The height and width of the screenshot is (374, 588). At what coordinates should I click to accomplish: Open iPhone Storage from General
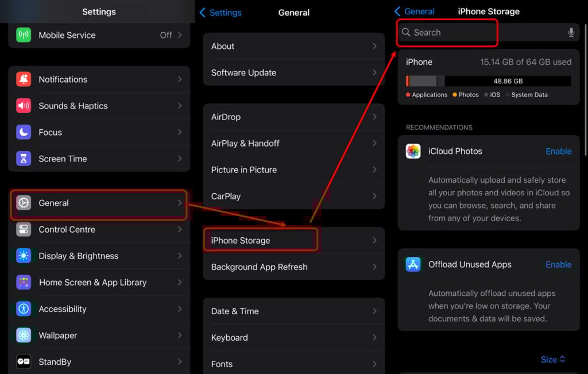(x=294, y=241)
